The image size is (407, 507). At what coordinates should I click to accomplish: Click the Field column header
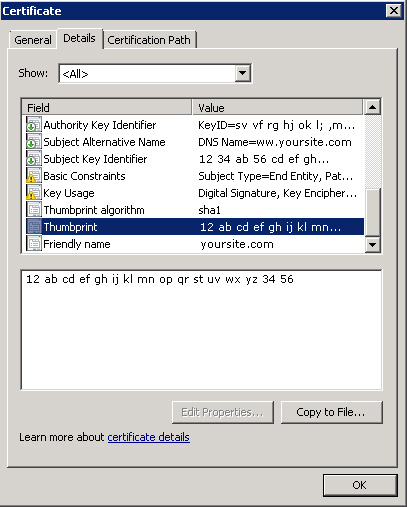[107, 108]
